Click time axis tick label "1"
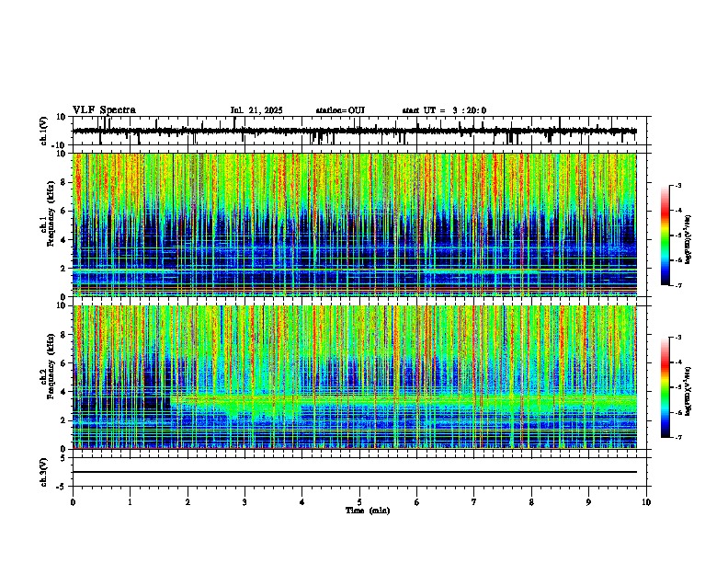This screenshot has width=728, height=563. pyautogui.click(x=130, y=502)
